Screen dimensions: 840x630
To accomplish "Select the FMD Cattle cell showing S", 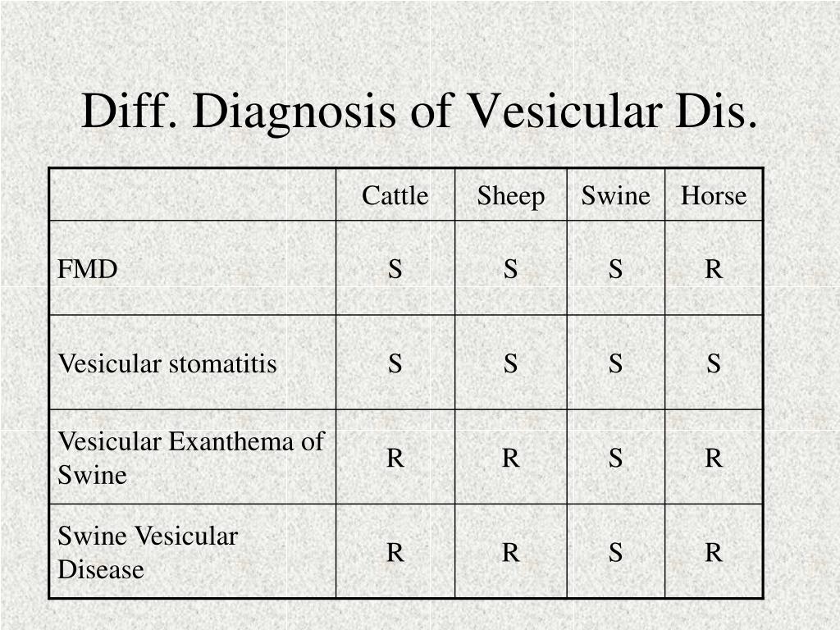I will (395, 268).
